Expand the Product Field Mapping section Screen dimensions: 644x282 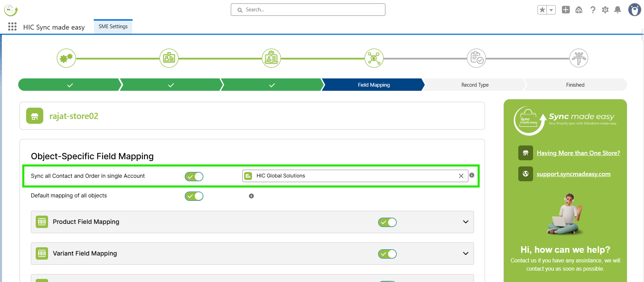[x=466, y=222]
